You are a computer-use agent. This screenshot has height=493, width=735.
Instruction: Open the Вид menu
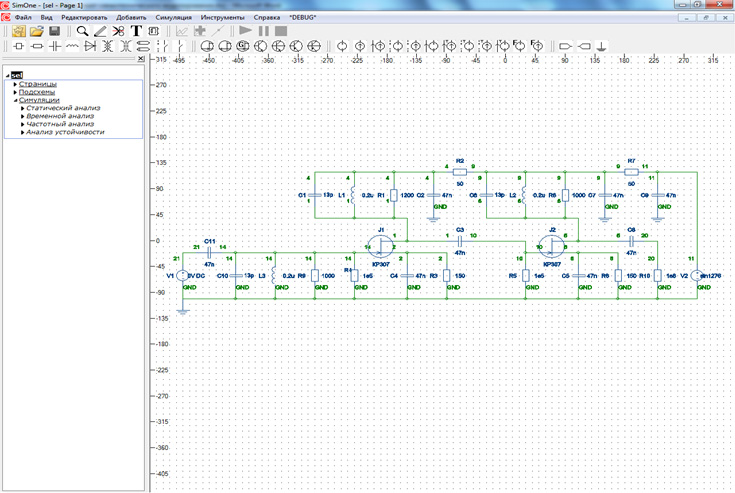tap(46, 17)
